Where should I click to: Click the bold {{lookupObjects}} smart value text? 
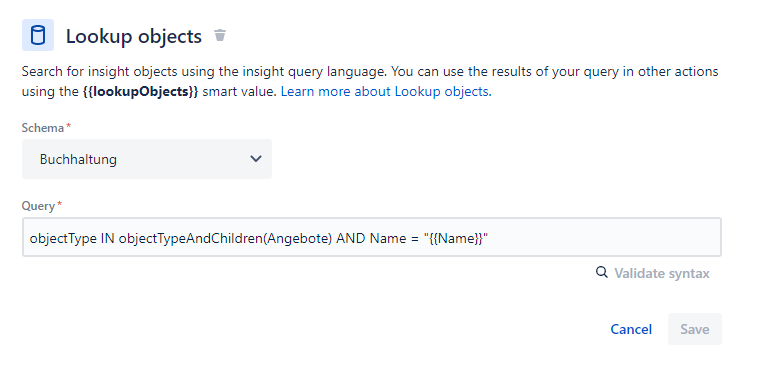point(140,91)
